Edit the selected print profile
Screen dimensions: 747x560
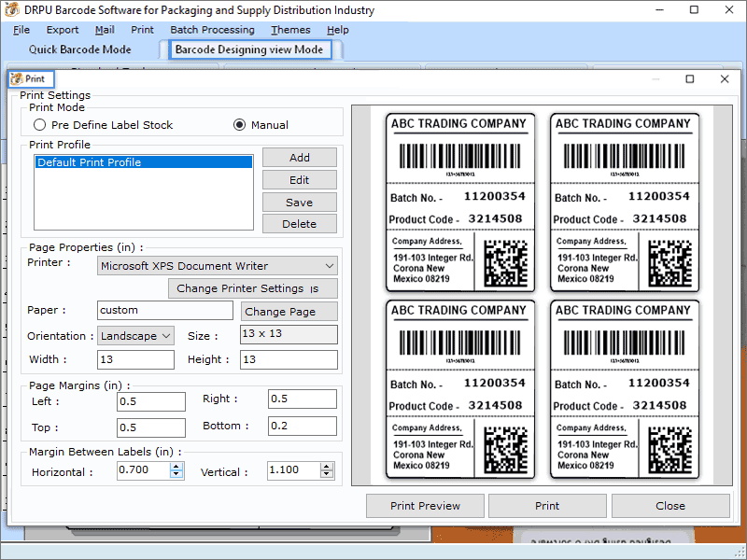(x=299, y=179)
